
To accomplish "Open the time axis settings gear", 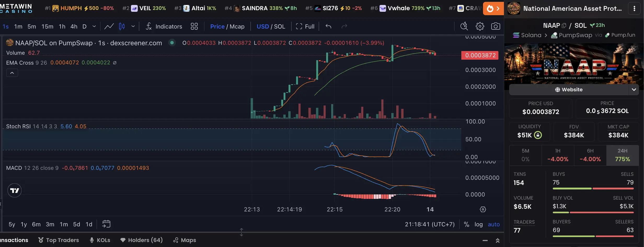I will point(483,209).
